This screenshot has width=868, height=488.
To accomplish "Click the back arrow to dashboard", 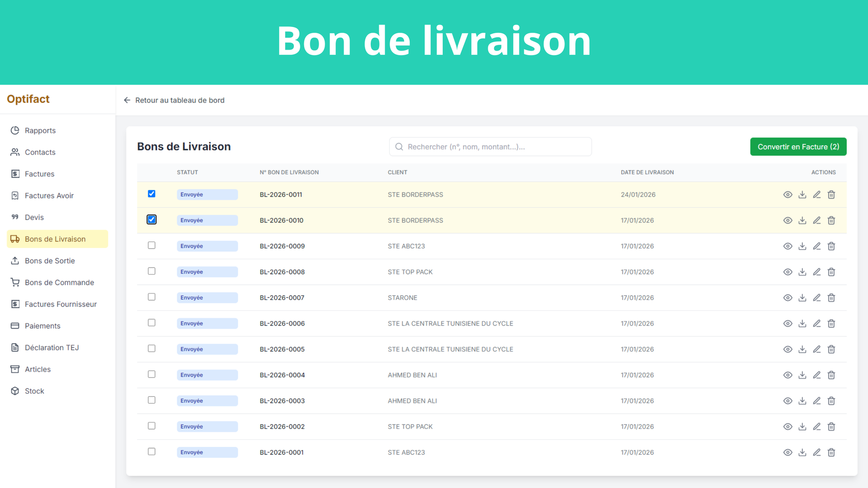I will pos(127,100).
